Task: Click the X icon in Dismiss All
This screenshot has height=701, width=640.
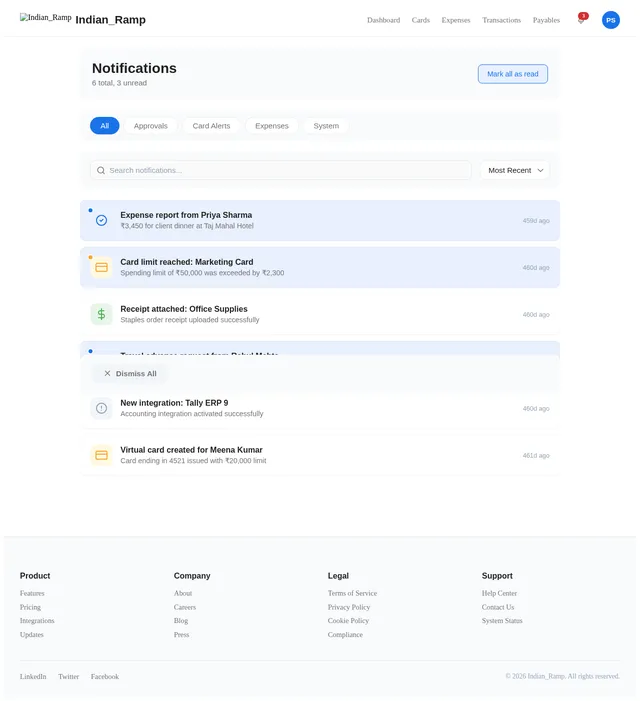Action: point(107,373)
